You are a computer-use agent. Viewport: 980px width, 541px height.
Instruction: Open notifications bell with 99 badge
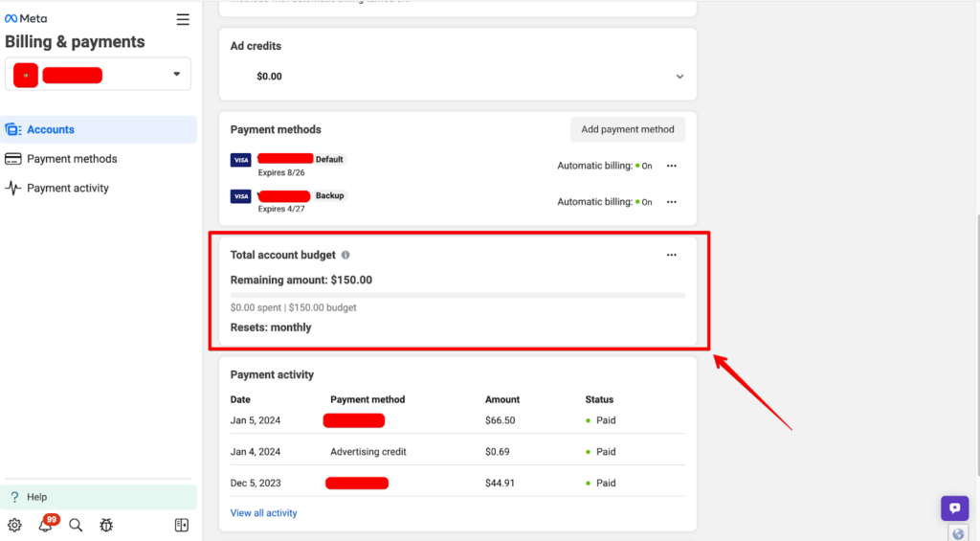pos(45,525)
